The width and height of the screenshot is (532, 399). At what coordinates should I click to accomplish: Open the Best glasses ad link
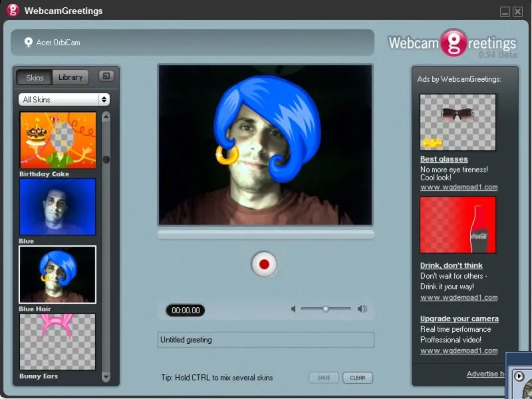coord(444,159)
